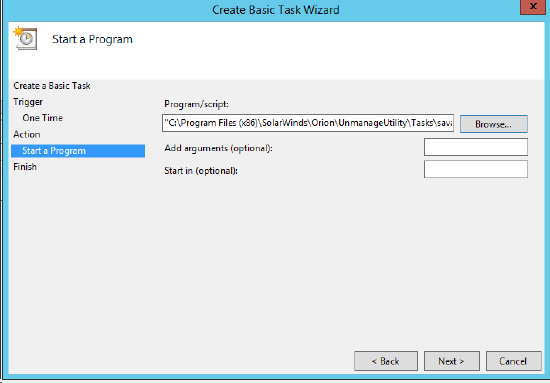Click the Start a Program page heading
The image size is (550, 383).
coord(92,39)
